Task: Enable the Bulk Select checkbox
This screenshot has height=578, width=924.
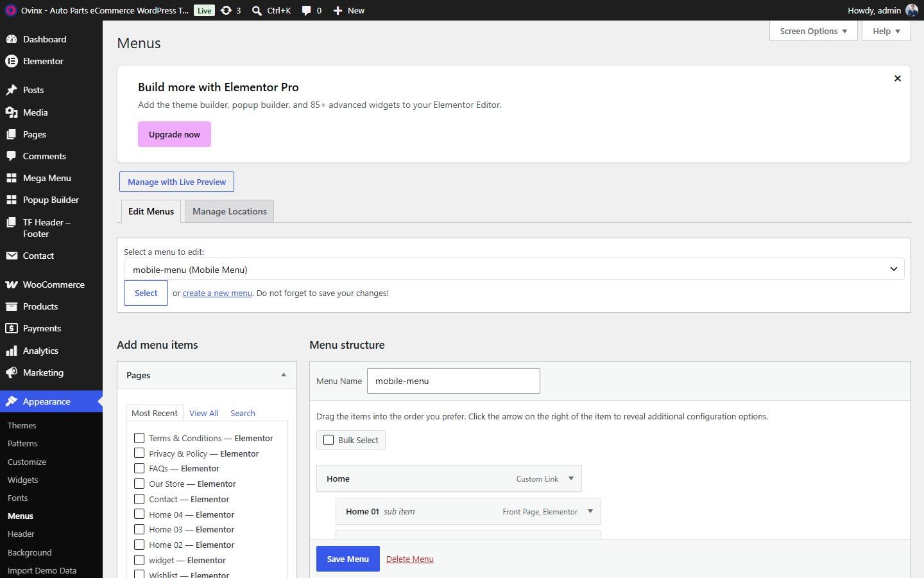Action: click(329, 440)
